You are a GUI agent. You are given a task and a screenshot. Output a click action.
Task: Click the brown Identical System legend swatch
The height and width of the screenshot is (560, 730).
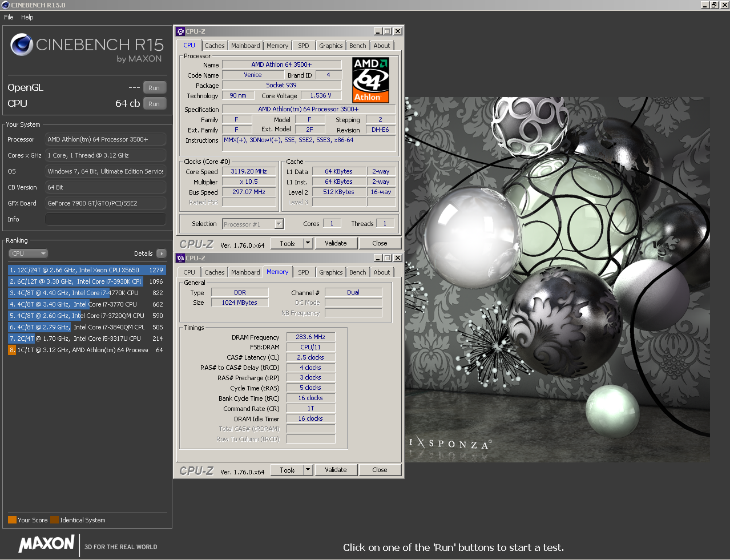tap(54, 520)
